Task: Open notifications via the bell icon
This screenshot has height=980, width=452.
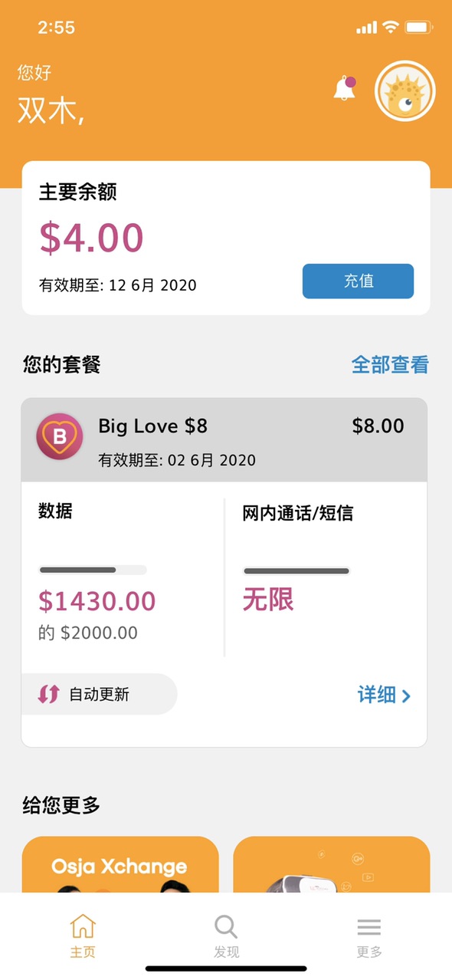Action: point(345,88)
